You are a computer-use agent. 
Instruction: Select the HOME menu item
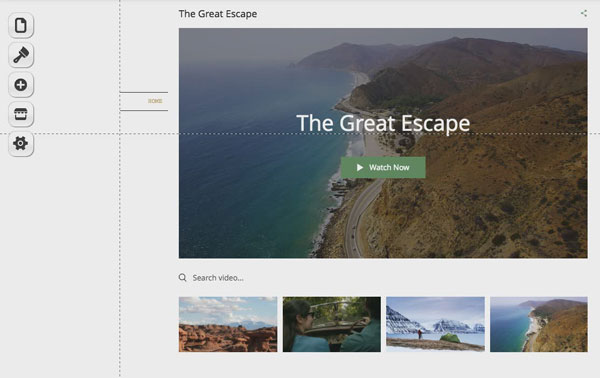coord(155,101)
